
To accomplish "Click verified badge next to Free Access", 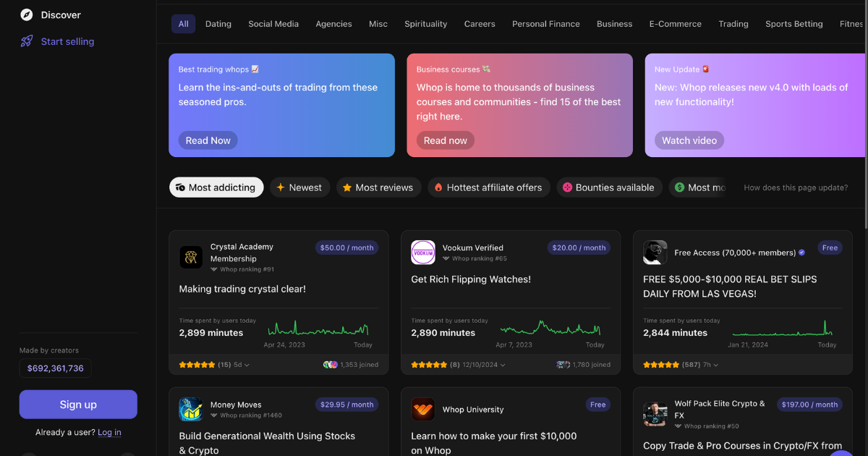I will point(801,253).
